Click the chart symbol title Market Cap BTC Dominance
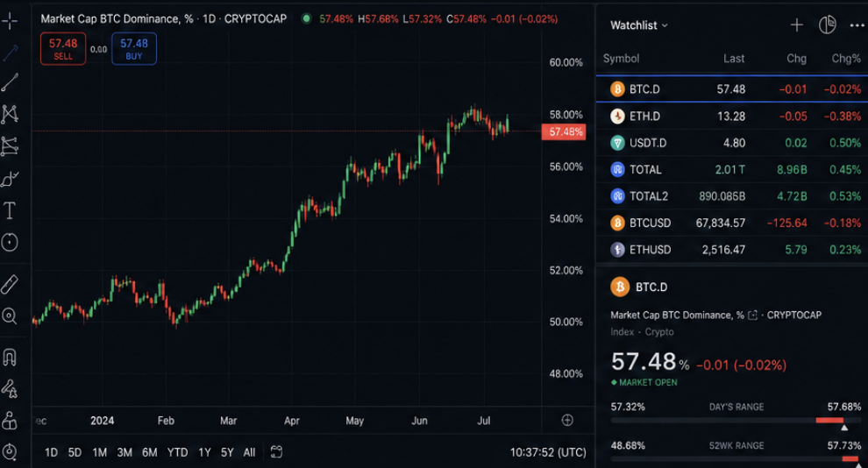 [117, 18]
